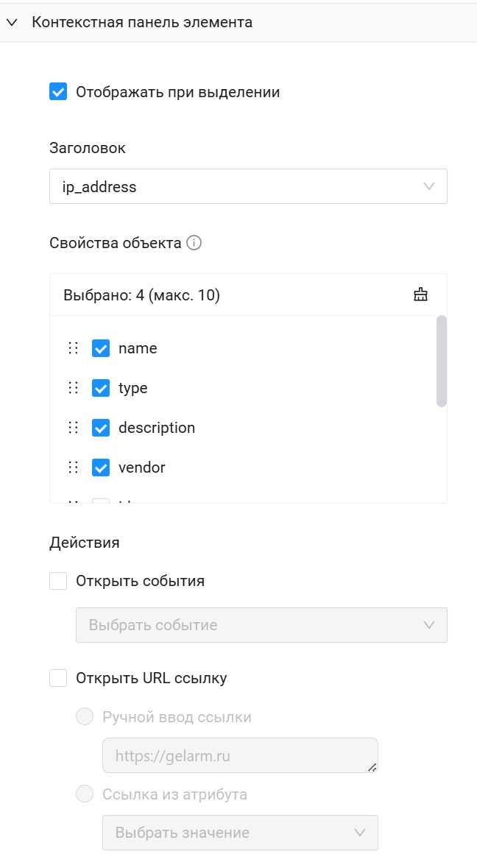
Task: Click drag handle next to vendor property
Action: point(73,467)
